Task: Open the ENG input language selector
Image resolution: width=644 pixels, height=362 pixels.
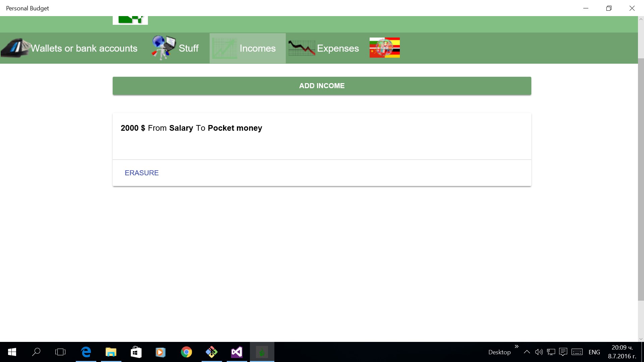Action: coord(594,352)
